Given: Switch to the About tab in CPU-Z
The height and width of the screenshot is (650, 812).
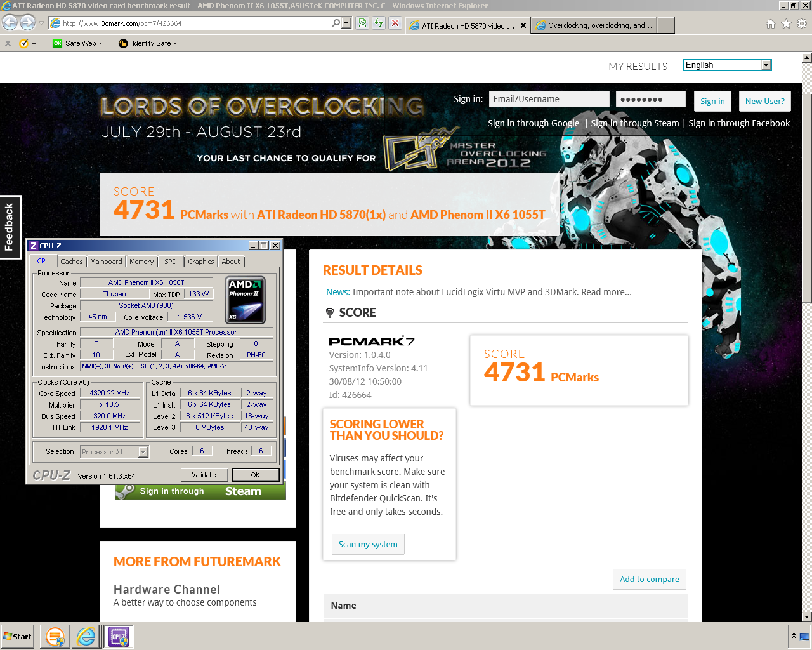Looking at the screenshot, I should point(231,262).
